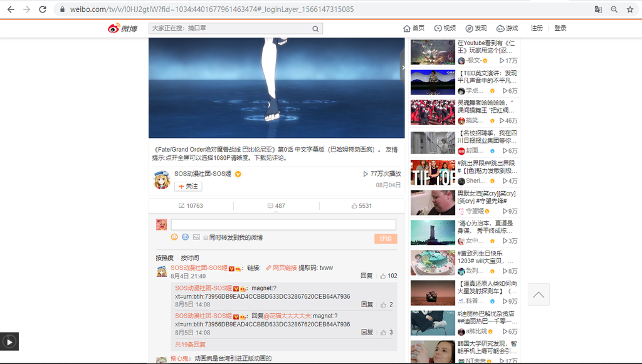This screenshot has width=642, height=364.
Task: Open 男默女泪 #守望先锋# video thumbnail
Action: click(433, 202)
